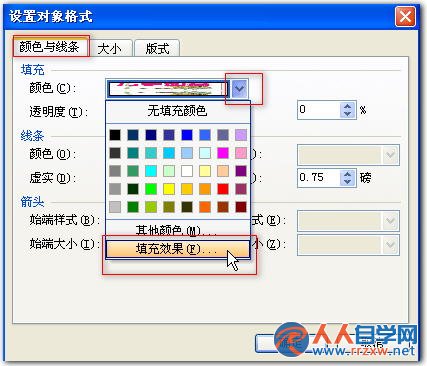Select the purple violet swatch
This screenshot has width=427, height=366.
241,171
